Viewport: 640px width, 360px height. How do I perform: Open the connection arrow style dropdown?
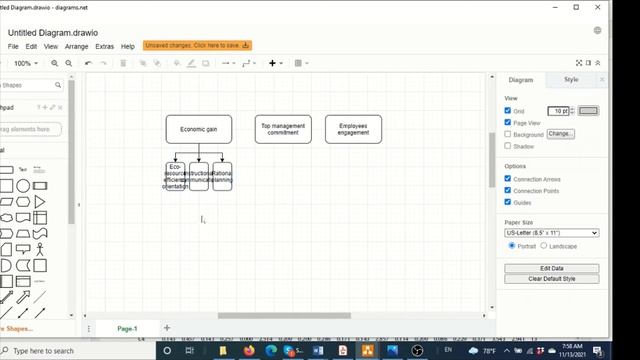coord(229,63)
